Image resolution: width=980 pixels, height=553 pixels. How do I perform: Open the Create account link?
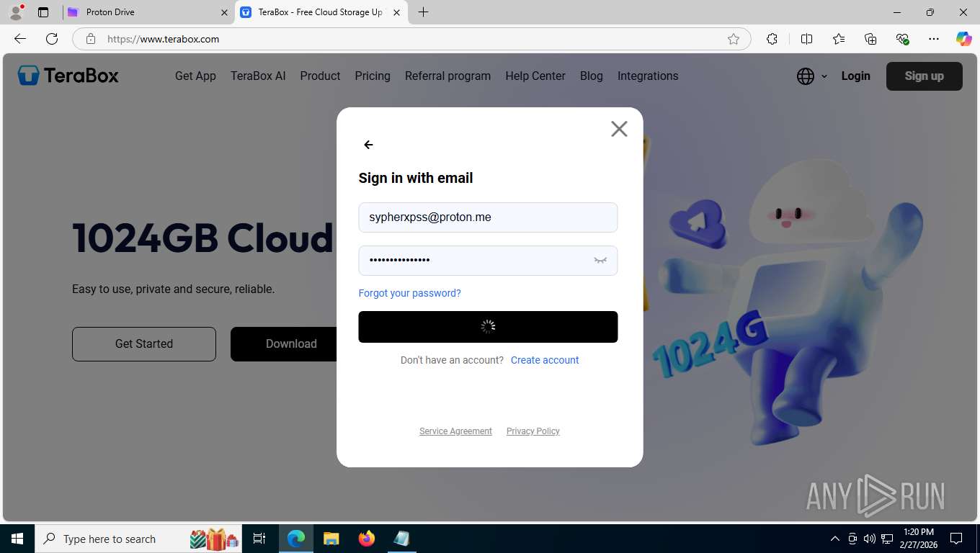545,360
